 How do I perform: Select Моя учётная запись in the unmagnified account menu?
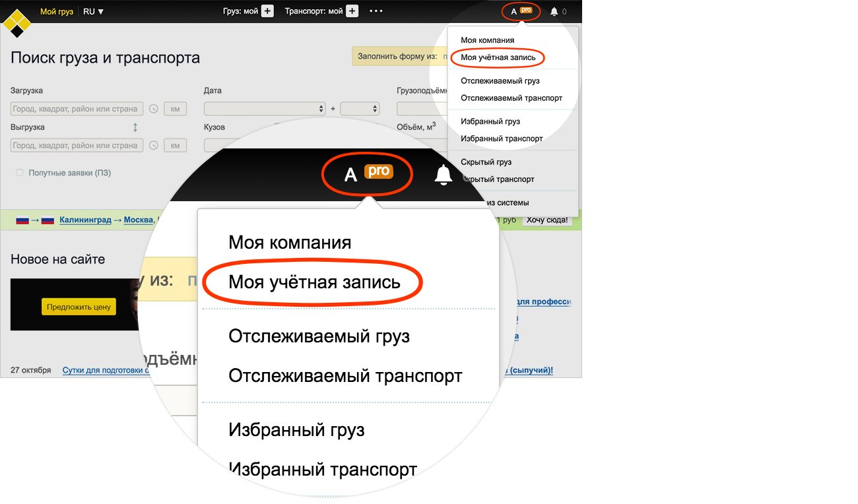point(498,57)
